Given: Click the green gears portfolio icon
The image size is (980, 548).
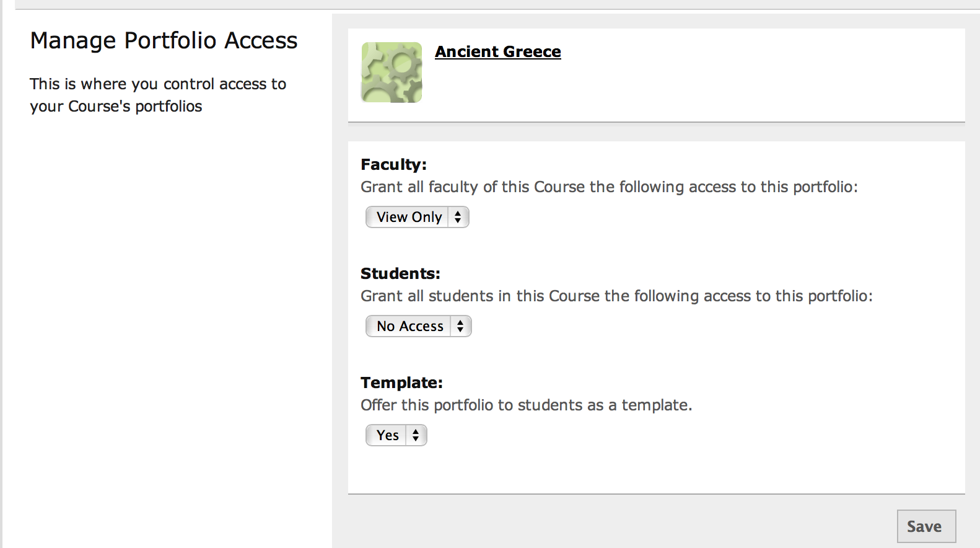Looking at the screenshot, I should coord(391,72).
